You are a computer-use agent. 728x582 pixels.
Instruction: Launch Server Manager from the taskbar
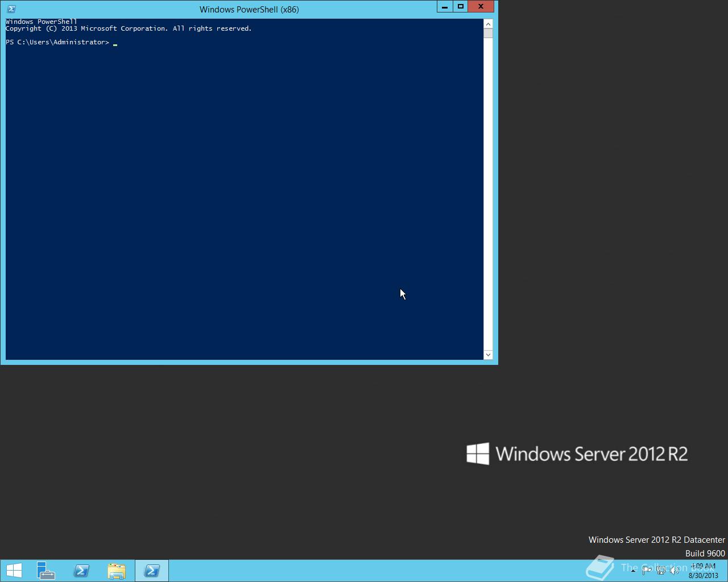coord(46,571)
